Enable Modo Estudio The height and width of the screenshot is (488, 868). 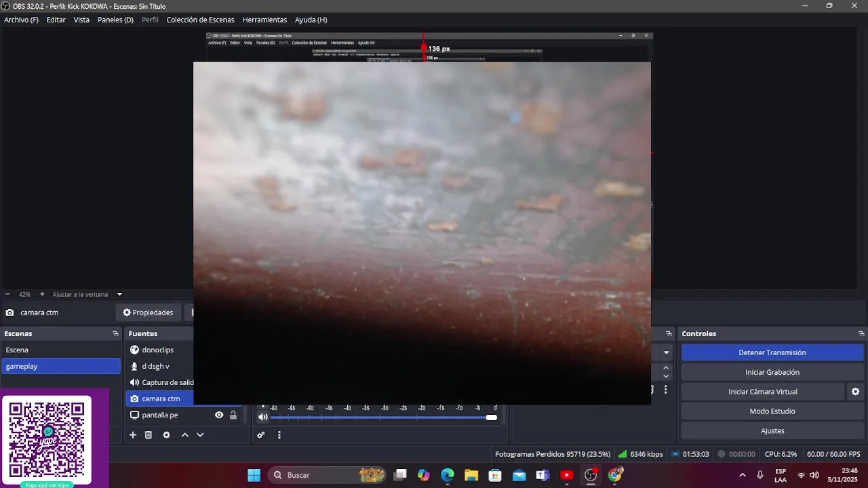click(x=772, y=411)
